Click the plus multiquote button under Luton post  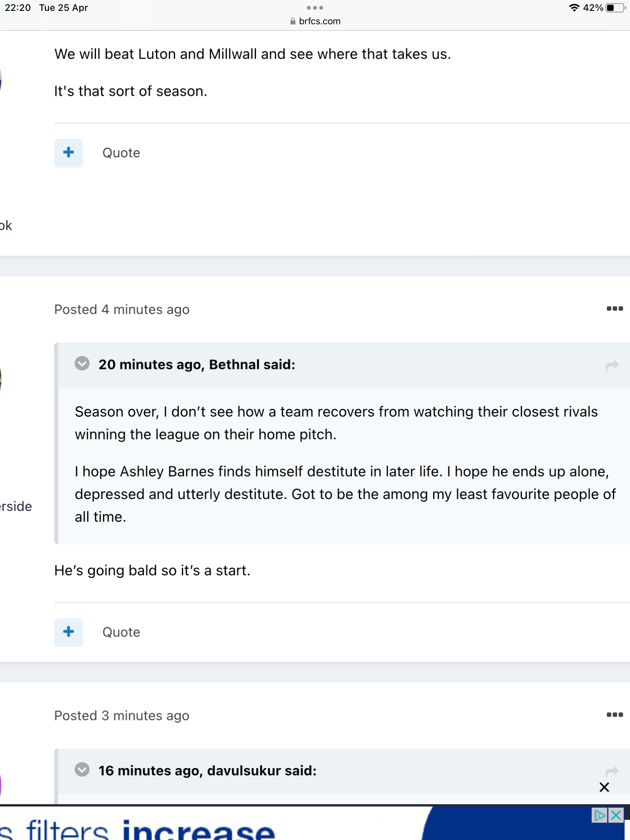[68, 153]
